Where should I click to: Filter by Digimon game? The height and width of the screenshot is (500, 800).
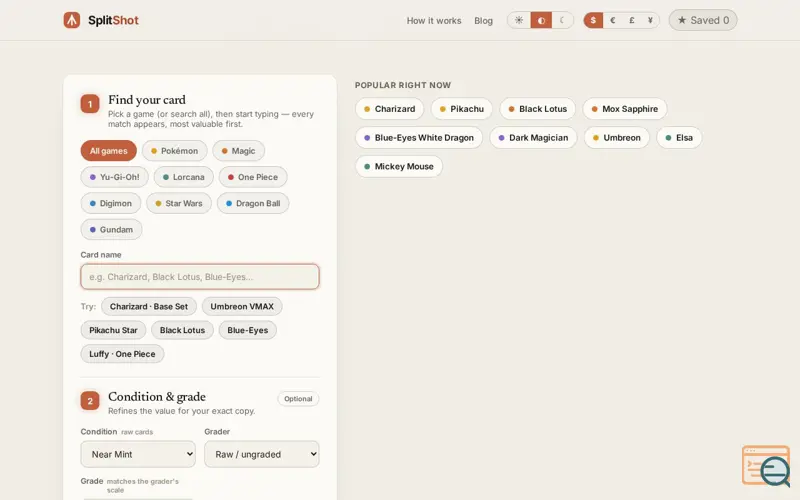(111, 203)
